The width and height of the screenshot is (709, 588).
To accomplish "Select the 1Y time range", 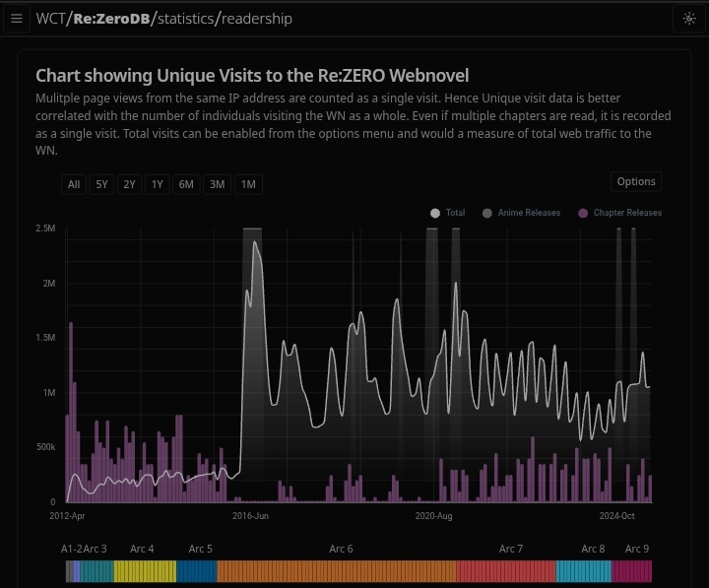I will 157,184.
